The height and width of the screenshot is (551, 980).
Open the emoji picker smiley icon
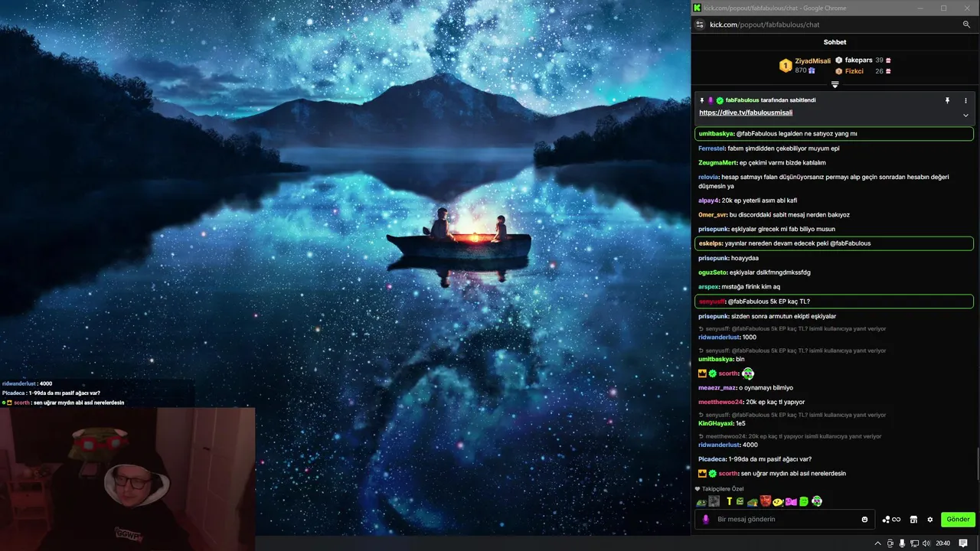pyautogui.click(x=865, y=519)
